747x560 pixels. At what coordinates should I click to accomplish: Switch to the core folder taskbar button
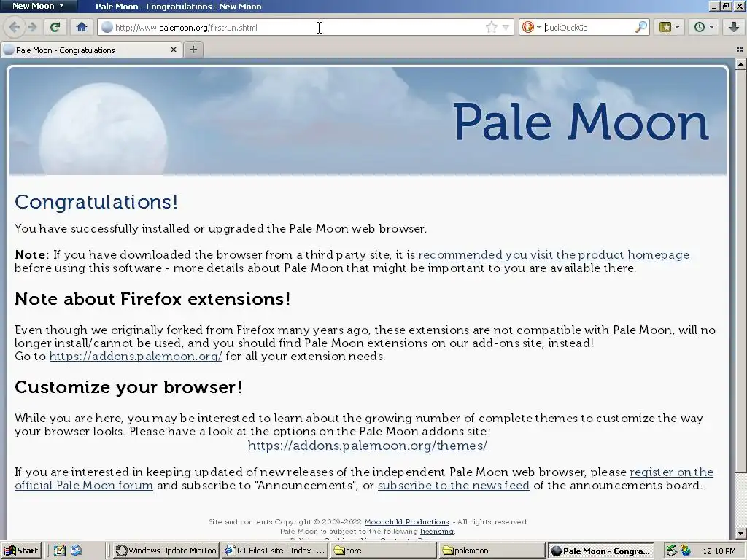point(384,551)
